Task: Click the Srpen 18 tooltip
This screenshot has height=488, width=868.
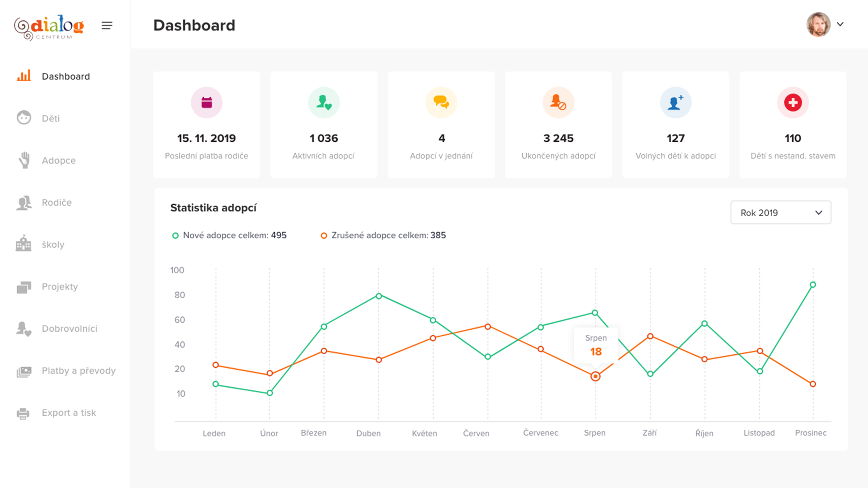Action: 596,346
